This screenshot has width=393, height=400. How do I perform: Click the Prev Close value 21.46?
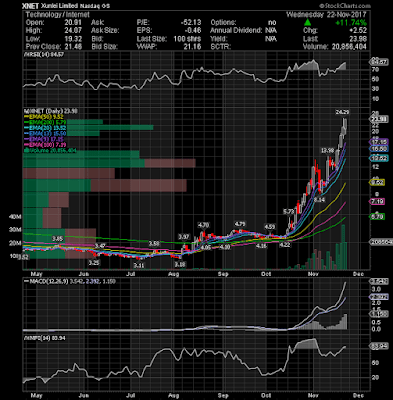tap(74, 46)
